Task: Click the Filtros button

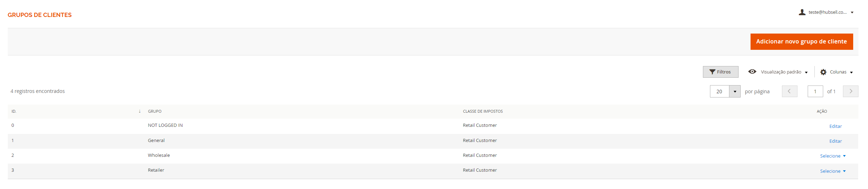Action: [x=720, y=72]
